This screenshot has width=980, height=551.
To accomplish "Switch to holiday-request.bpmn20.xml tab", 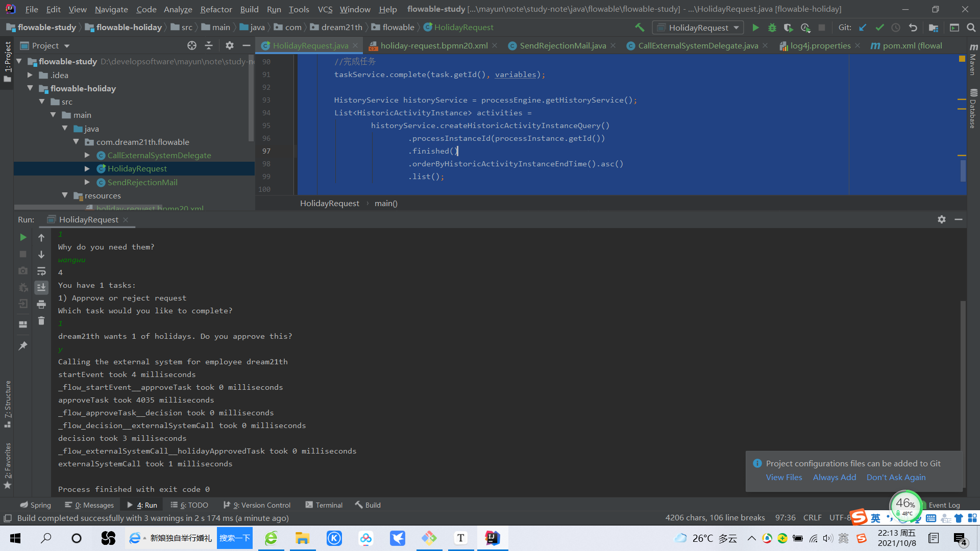I will pyautogui.click(x=433, y=45).
